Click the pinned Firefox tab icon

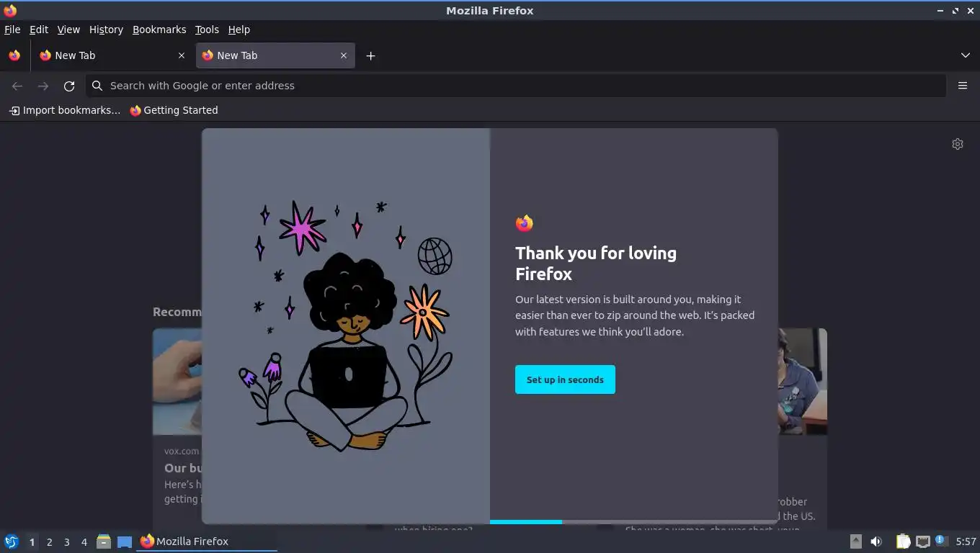coord(14,55)
